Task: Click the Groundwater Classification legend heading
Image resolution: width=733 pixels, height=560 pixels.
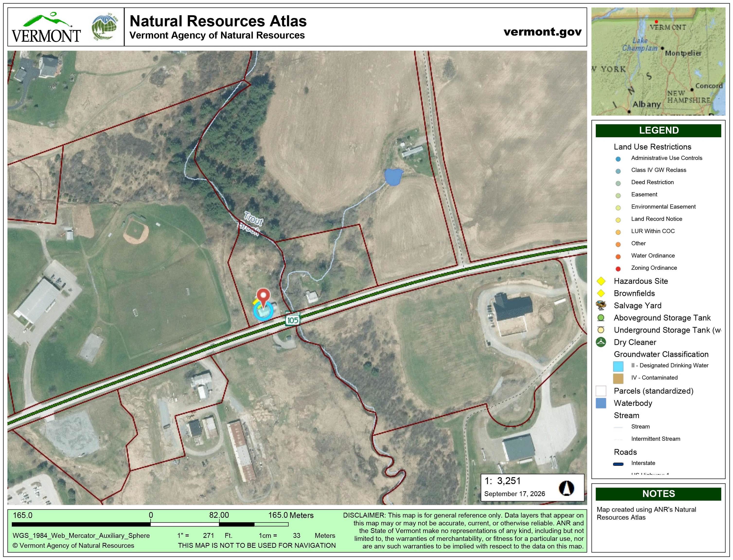Action: 661,354
